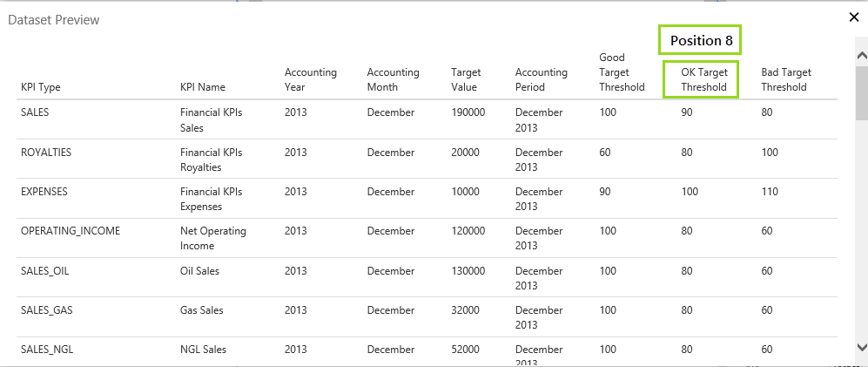The image size is (868, 367).
Task: Select the Good Target Threshold header
Action: click(622, 72)
